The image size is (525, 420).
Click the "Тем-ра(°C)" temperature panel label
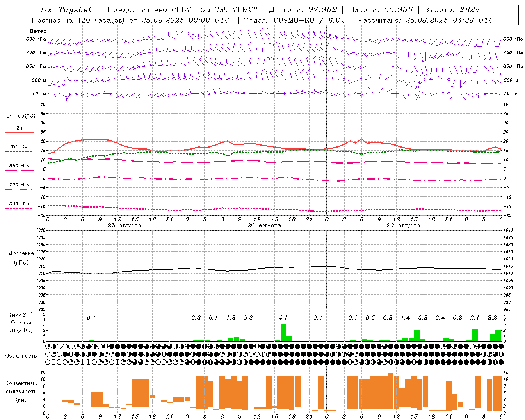[x=19, y=116]
